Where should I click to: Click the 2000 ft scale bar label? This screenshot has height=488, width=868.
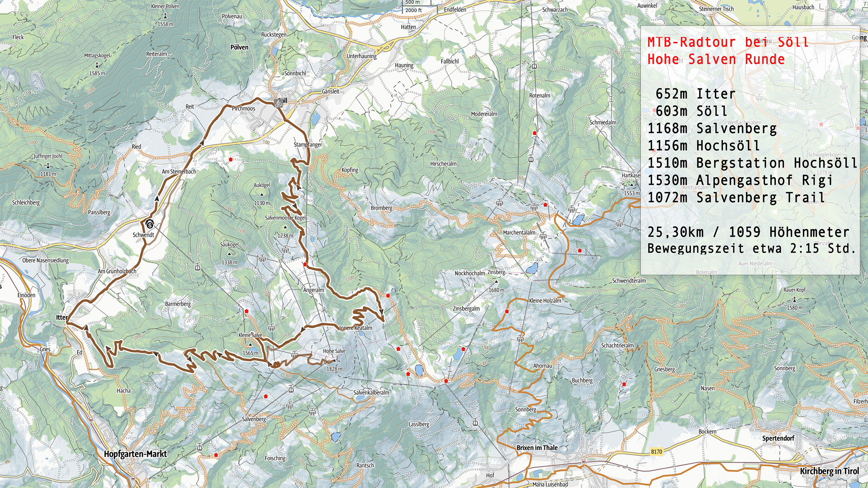(414, 10)
